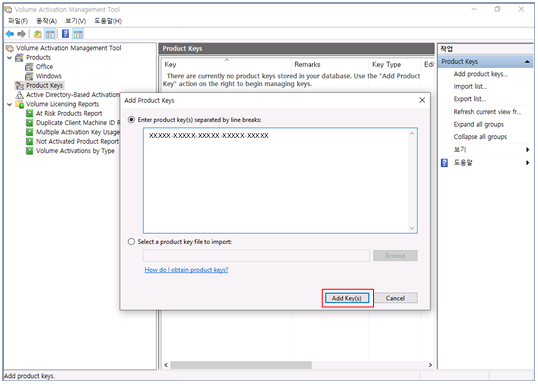The image size is (538, 384).
Task: Select the Windows tree item
Action: tap(49, 76)
